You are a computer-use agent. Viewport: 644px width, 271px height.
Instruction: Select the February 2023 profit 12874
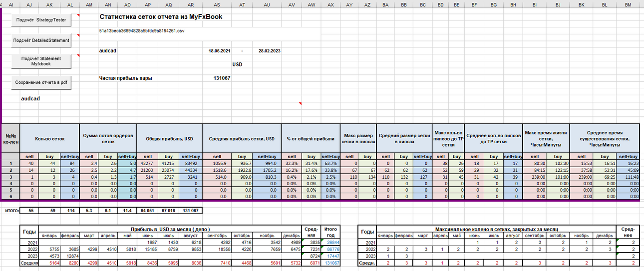(x=70, y=256)
